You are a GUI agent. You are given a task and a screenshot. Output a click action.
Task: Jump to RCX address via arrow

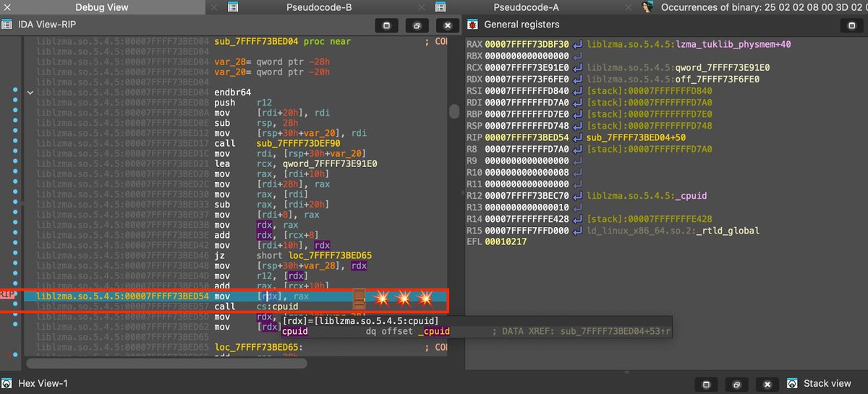point(577,68)
